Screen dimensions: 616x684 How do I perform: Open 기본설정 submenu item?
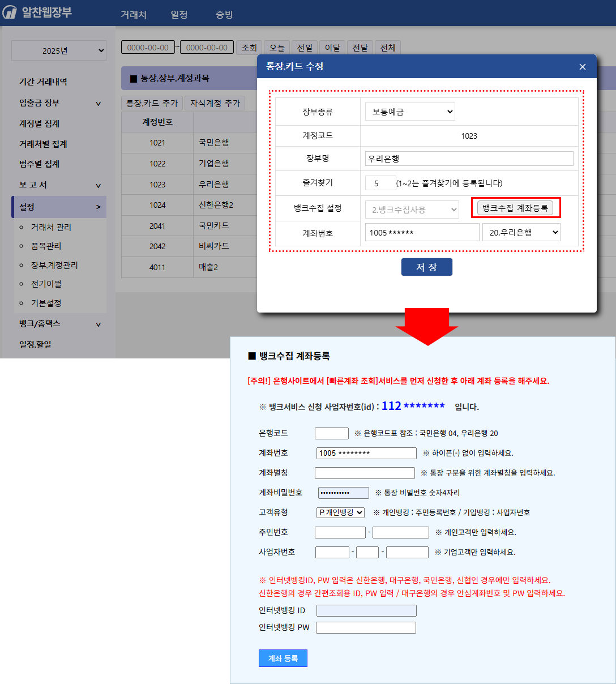[x=46, y=303]
